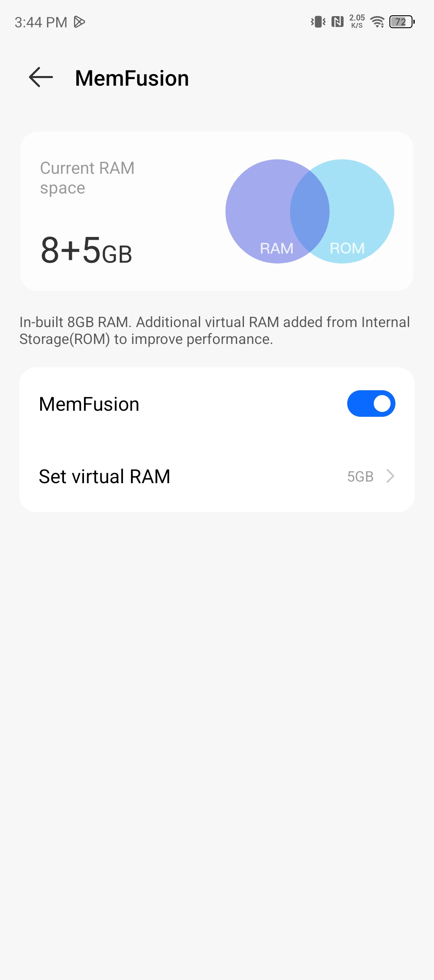Tap the battery level indicator
This screenshot has width=434, height=980.
click(402, 22)
